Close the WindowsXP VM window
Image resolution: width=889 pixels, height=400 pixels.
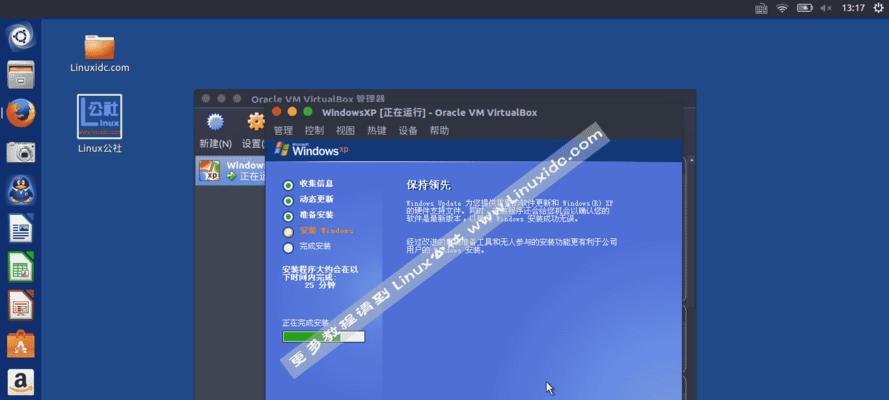[276, 112]
